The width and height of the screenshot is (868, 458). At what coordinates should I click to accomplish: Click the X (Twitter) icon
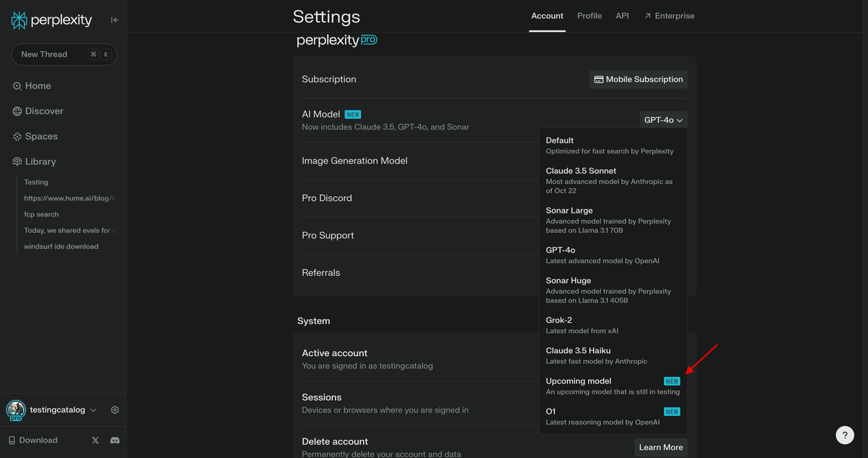(94, 440)
